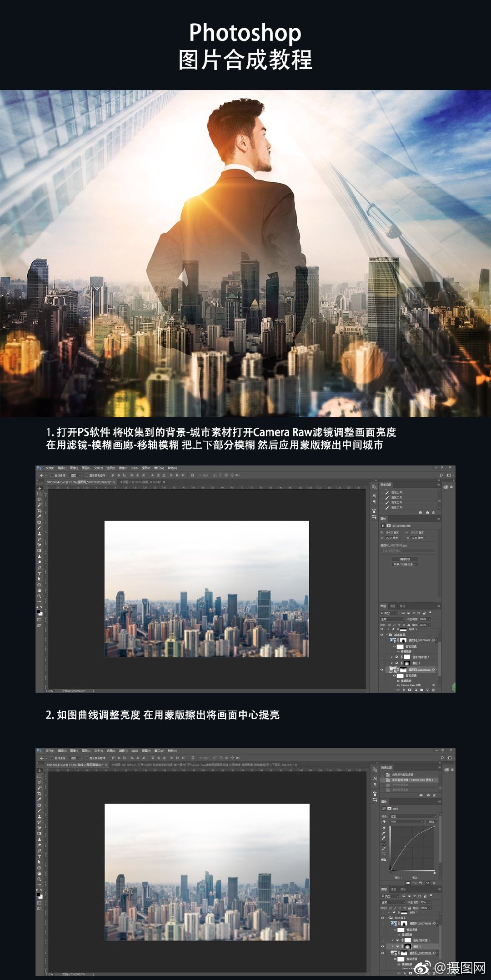
Task: Open search icon in first screenshot options bar
Action: [x=441, y=475]
